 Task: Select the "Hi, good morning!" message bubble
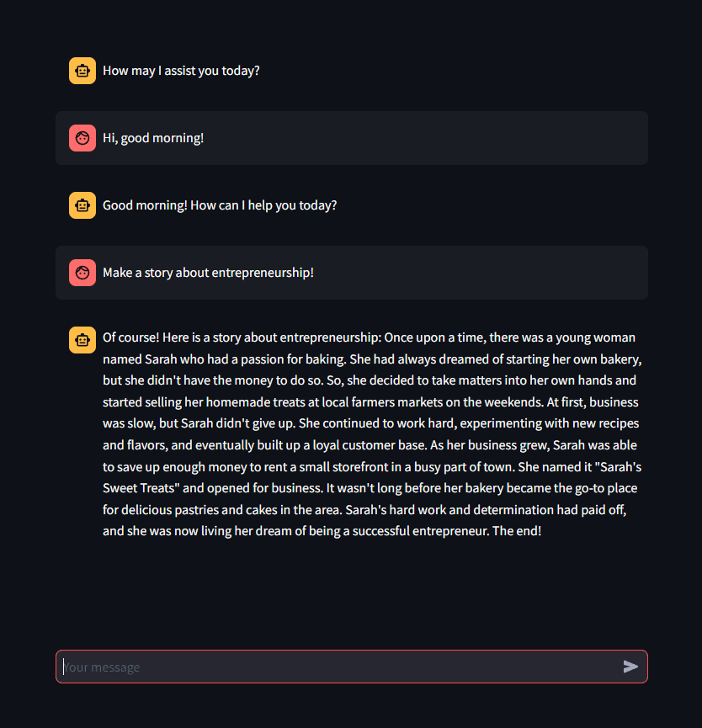[351, 138]
